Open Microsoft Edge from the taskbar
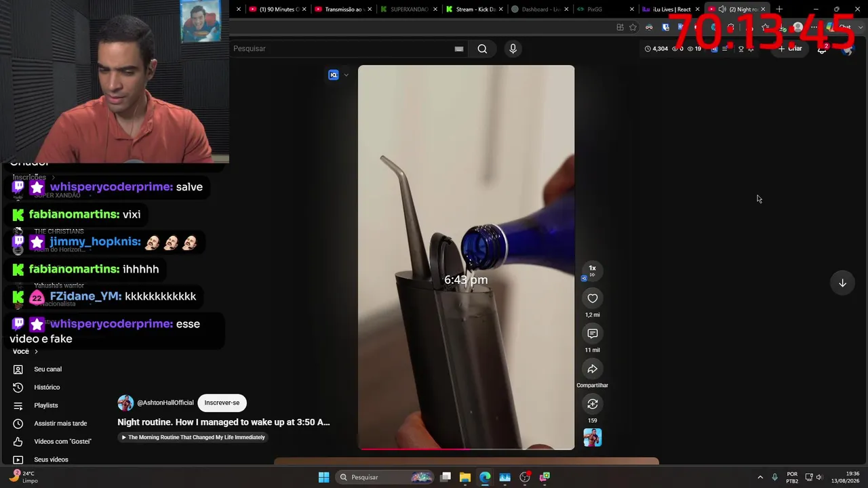Image resolution: width=868 pixels, height=488 pixels. 485,477
